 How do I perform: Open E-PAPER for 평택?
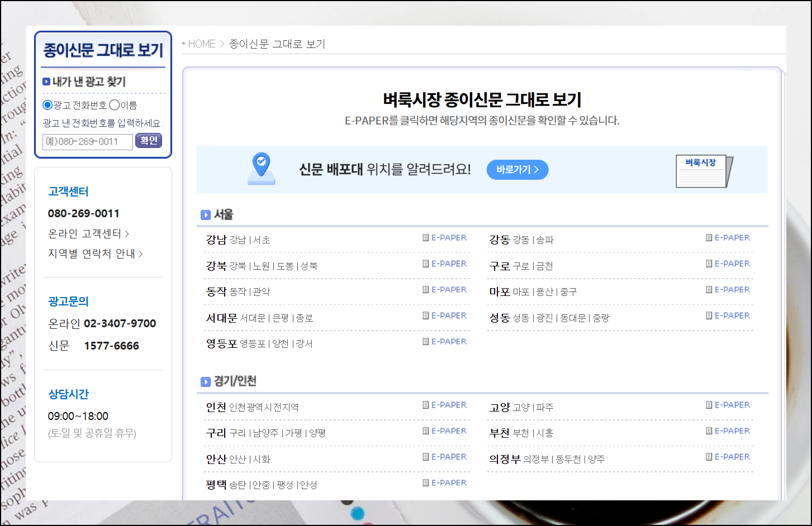445,483
